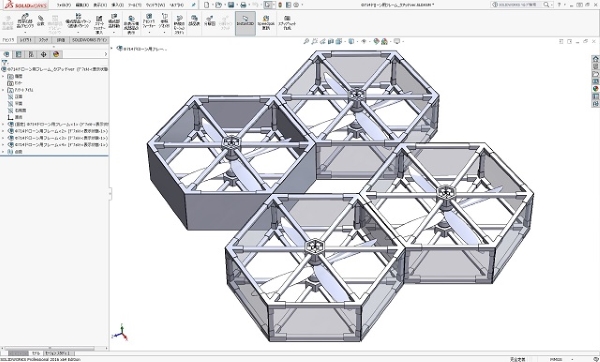Image resolution: width=600 pixels, height=362 pixels.
Task: Toggle the pushpin to keep menu visible
Action: tap(194, 5)
